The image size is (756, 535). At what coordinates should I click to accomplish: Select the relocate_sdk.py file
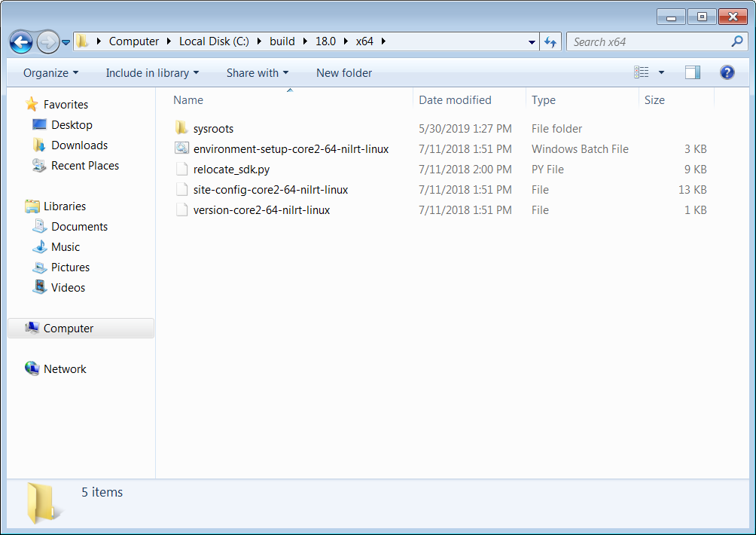pyautogui.click(x=231, y=170)
